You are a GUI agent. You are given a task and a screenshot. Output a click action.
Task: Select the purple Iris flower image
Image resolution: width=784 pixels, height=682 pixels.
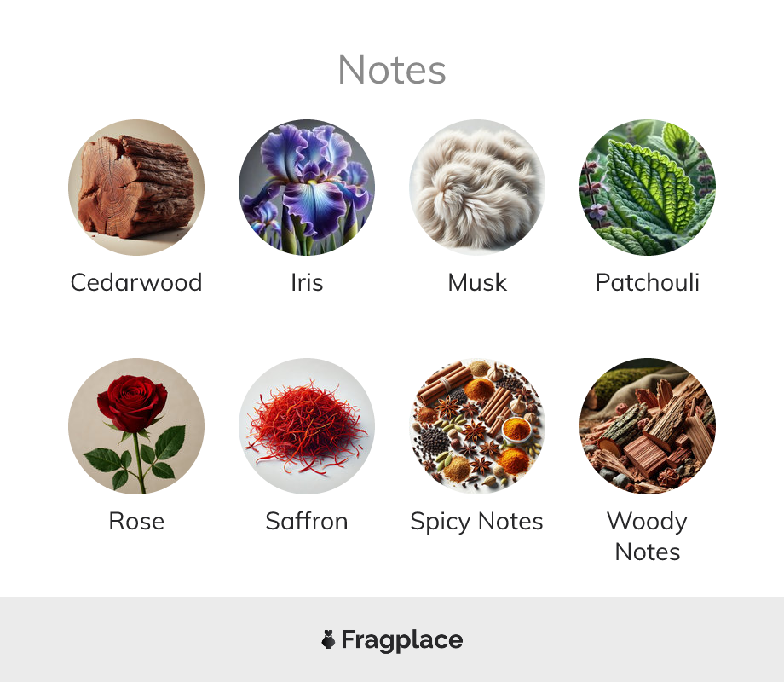point(307,188)
